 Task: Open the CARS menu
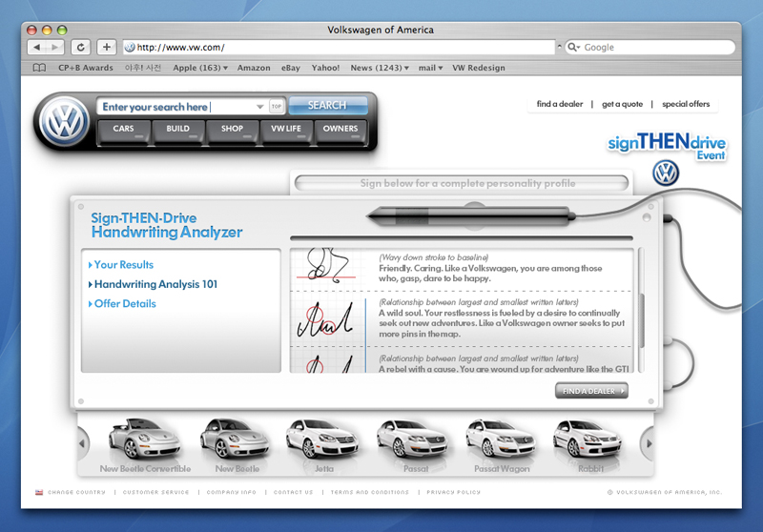[124, 132]
